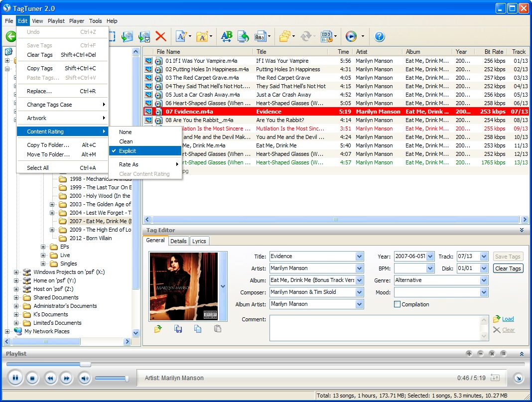Screen dimensions: 532x402
Task: Pause the currently playing track
Action: click(15, 378)
